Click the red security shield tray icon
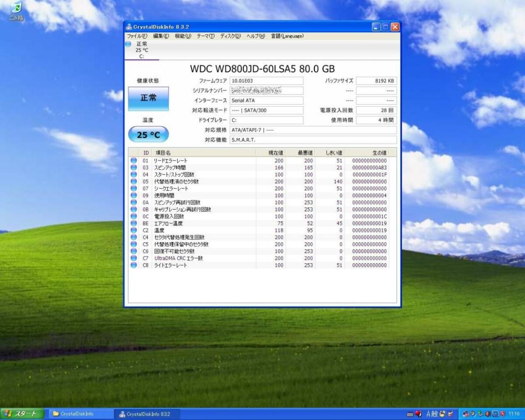 tap(502, 413)
